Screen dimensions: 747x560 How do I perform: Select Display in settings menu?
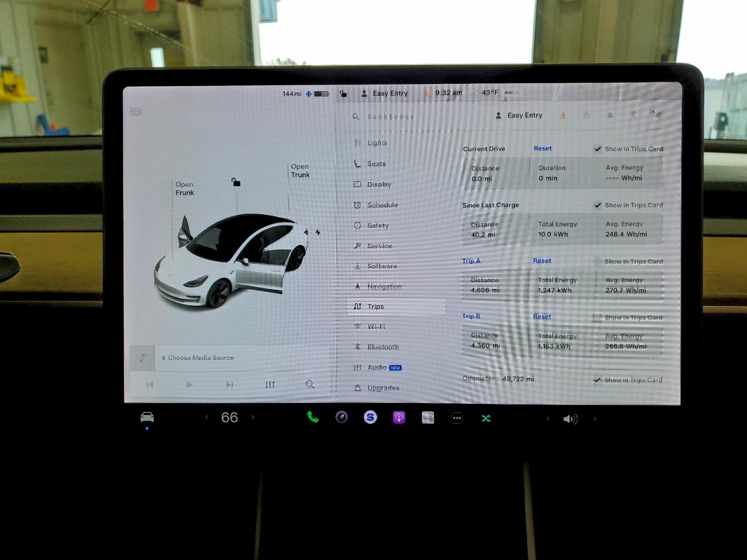(x=379, y=184)
